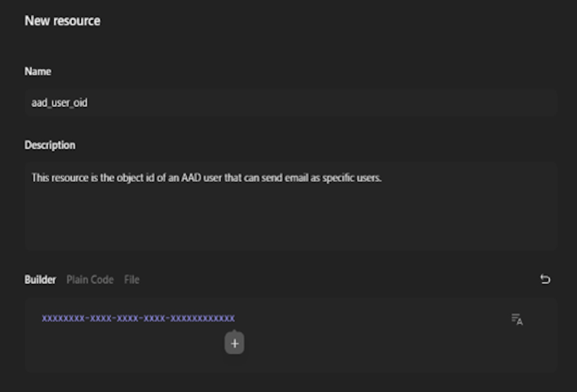This screenshot has width=577, height=392.
Task: Click the Name field label
Action: coord(38,71)
